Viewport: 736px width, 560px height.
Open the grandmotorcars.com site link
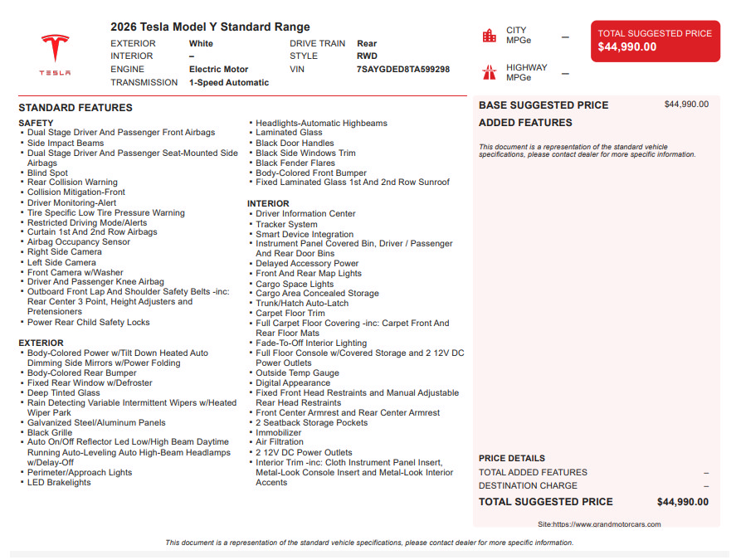pyautogui.click(x=599, y=523)
